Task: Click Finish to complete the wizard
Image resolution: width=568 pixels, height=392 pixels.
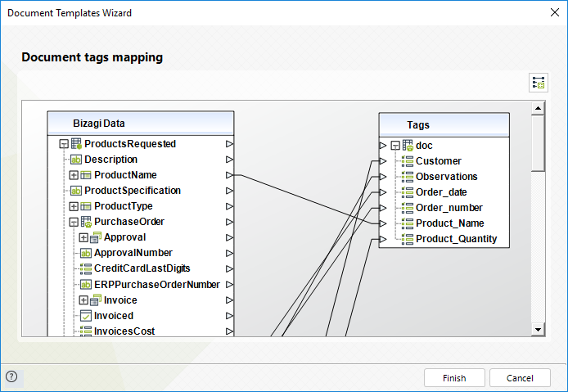Action: click(454, 378)
